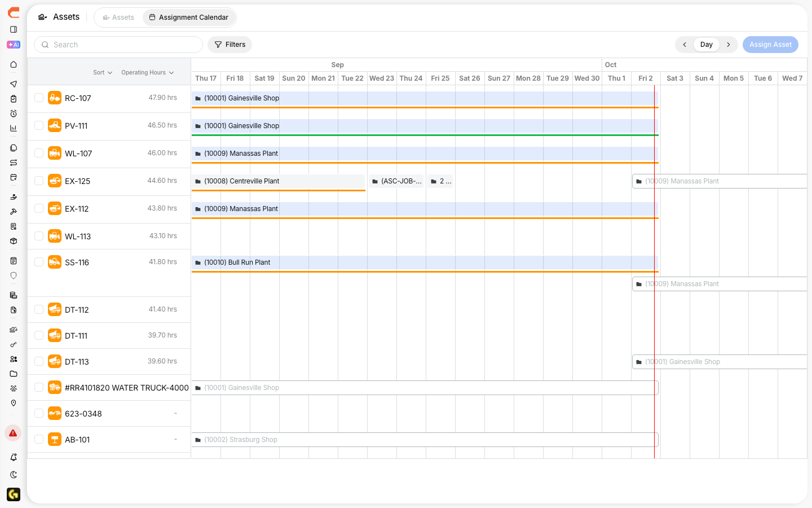Open the clipboard checklist icon in the sidebar
Screen dimensions: 812x508
14,99
